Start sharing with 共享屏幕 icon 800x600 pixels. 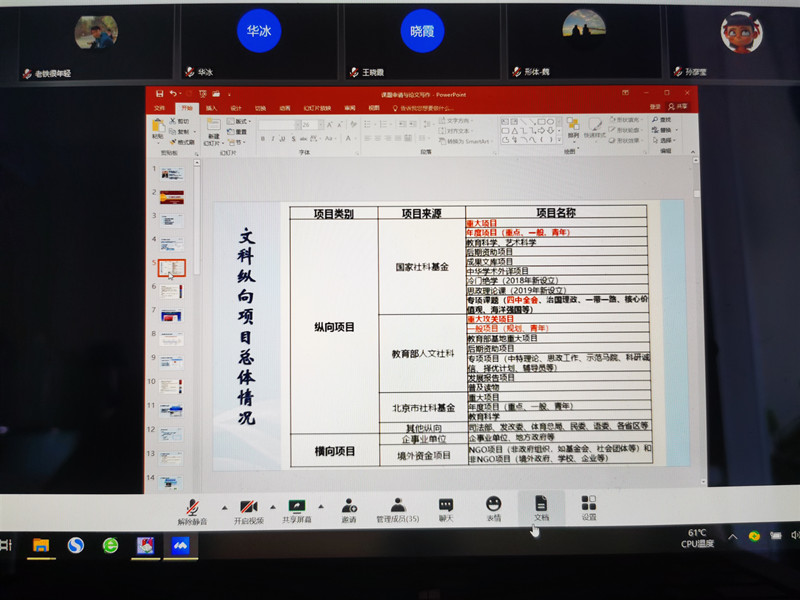296,506
